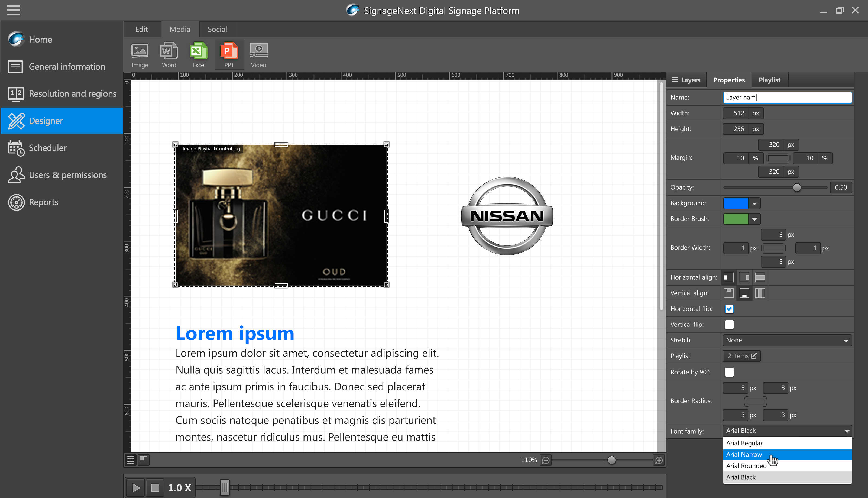Screen dimensions: 868x498
Task: Edit the playlist items
Action: (x=741, y=356)
